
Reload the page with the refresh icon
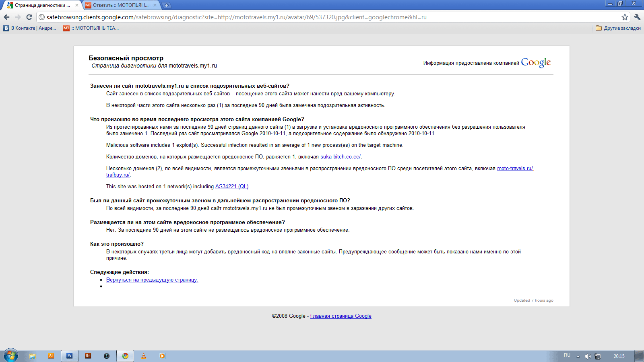29,17
